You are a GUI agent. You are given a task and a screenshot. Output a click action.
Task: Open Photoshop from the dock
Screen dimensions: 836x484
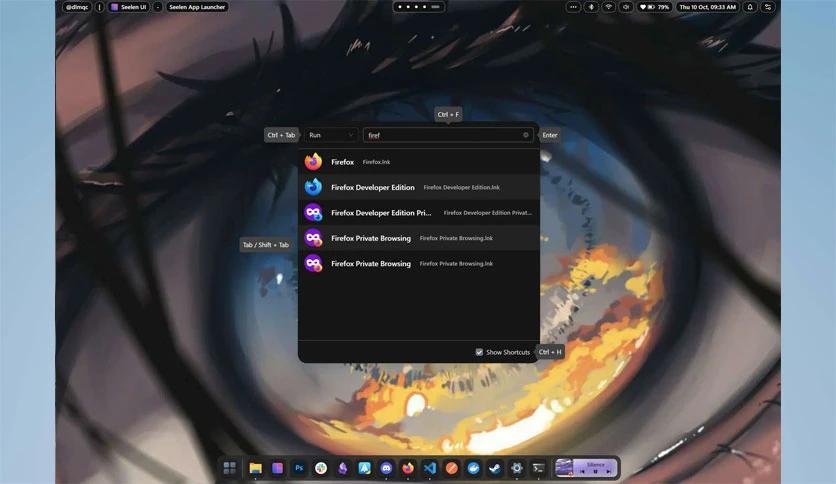[x=299, y=468]
